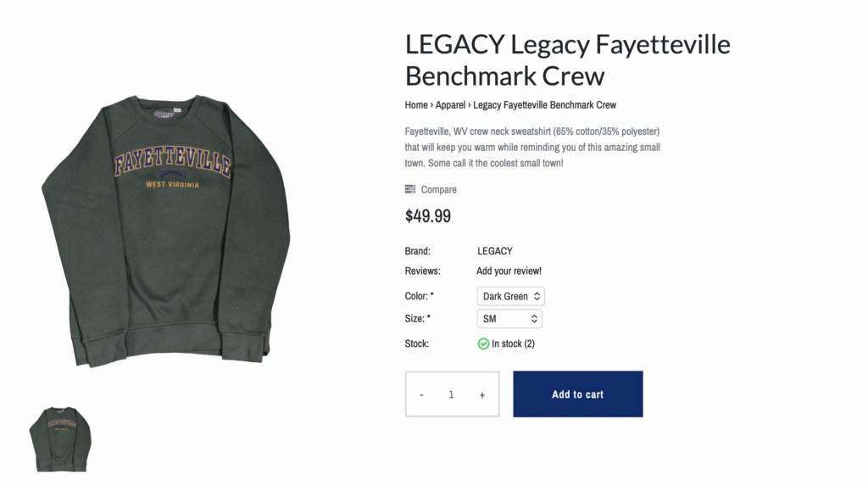Click the Compare list icon
The height and width of the screenshot is (486, 868).
point(410,189)
